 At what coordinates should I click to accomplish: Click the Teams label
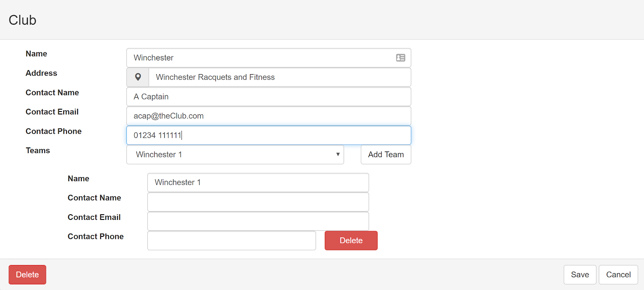pos(38,151)
